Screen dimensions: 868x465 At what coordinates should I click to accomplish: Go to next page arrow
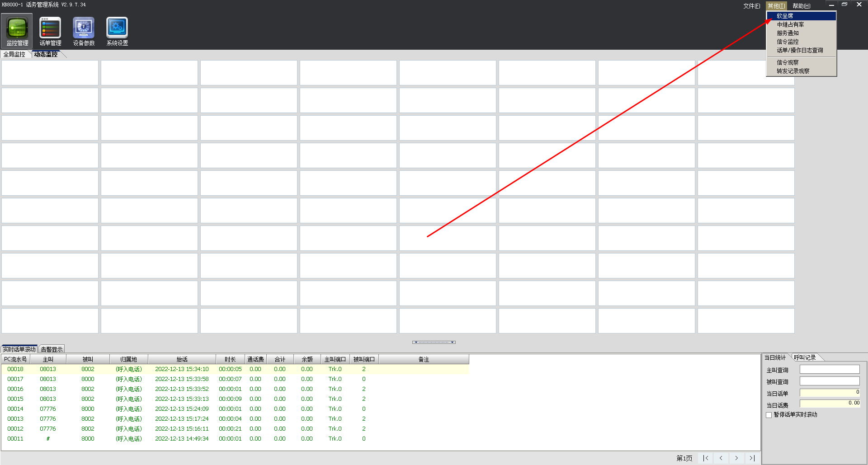pos(736,458)
